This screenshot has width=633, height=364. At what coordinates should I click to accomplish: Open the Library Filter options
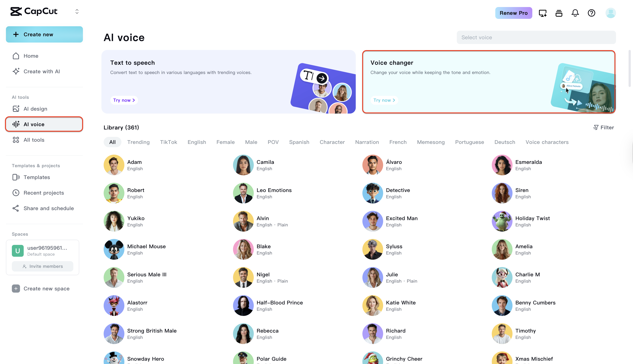tap(604, 127)
